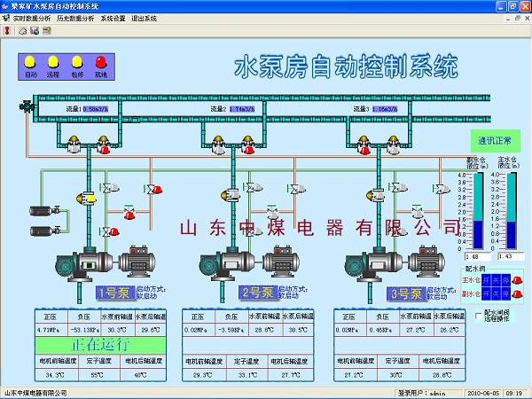Click the red alarm lamp beside 主水仓
Image resolution: width=532 pixels, height=399 pixels.
tap(516, 280)
